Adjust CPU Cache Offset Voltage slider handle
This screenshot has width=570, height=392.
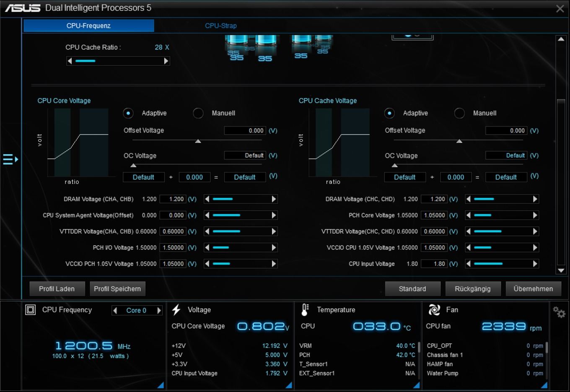(459, 141)
